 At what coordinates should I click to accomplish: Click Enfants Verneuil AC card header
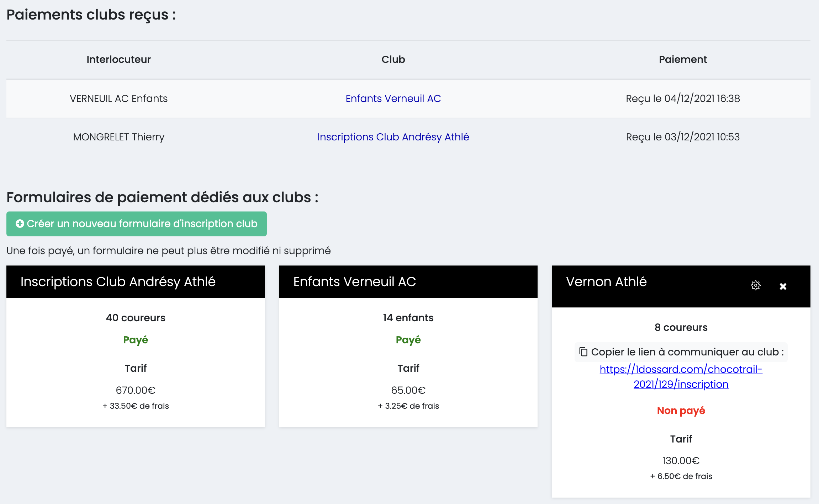[x=354, y=282]
